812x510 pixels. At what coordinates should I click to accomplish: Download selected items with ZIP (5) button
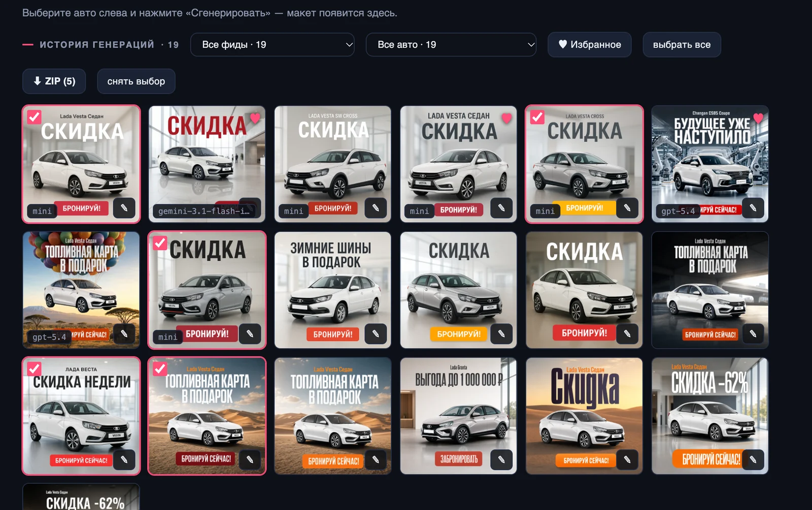pyautogui.click(x=54, y=81)
